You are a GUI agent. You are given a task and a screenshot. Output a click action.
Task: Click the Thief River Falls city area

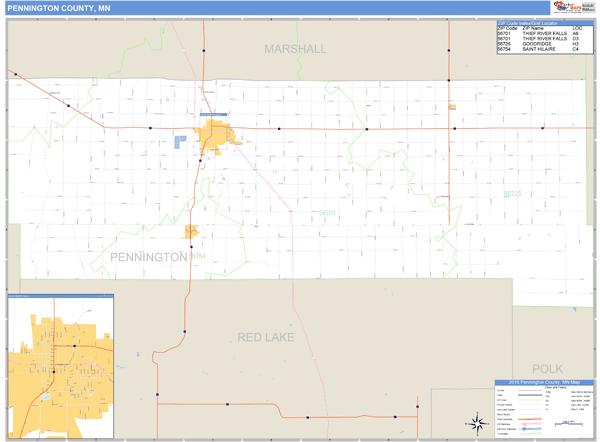[x=216, y=137]
